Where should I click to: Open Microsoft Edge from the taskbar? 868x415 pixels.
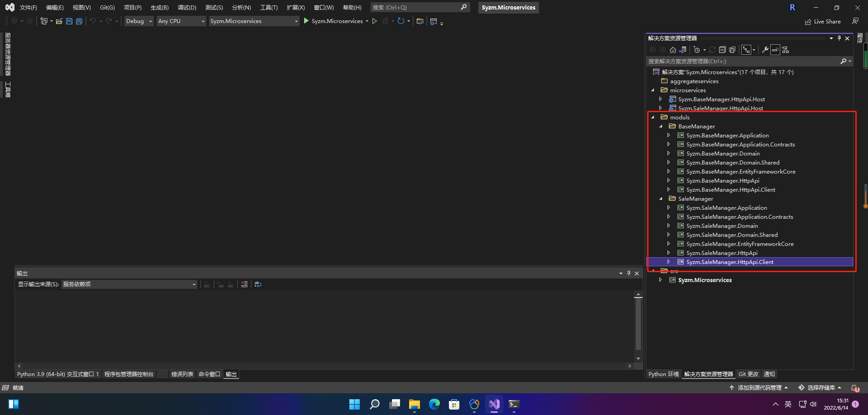(x=434, y=404)
